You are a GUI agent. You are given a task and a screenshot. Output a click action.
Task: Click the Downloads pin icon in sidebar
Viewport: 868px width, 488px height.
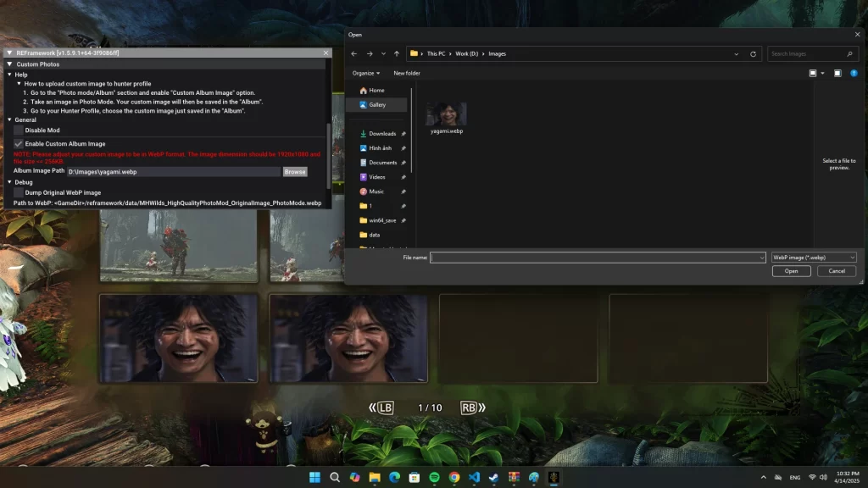click(403, 134)
